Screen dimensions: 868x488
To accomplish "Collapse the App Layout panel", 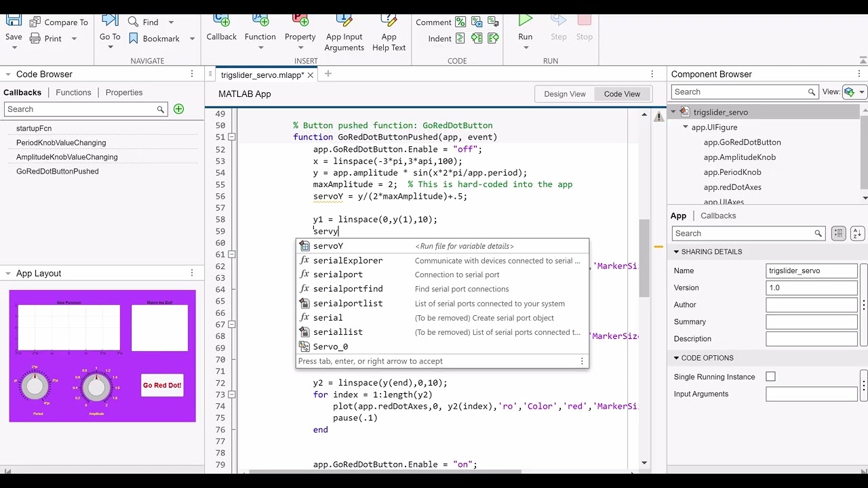I will point(8,274).
